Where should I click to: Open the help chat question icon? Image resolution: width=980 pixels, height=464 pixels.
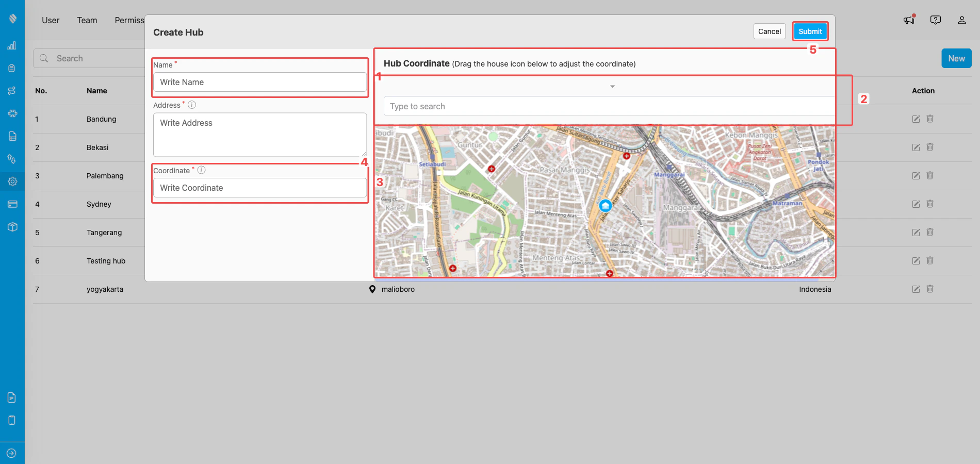point(936,20)
